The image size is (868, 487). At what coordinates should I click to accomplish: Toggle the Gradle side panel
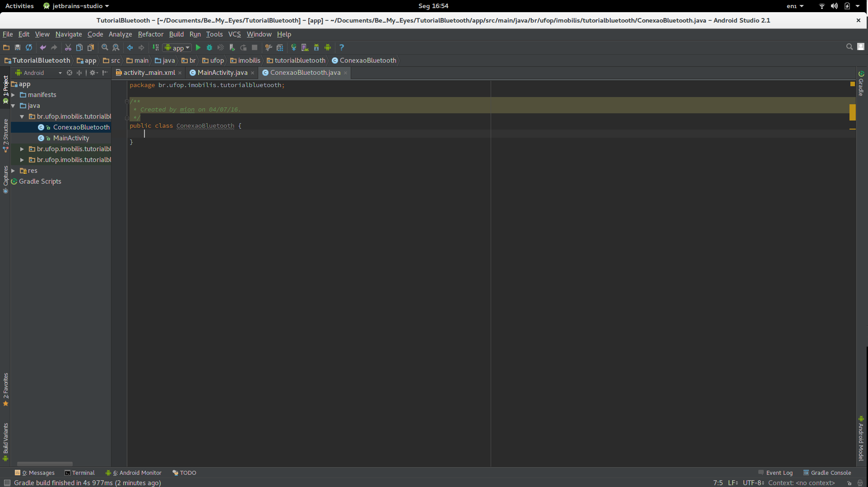pos(861,83)
